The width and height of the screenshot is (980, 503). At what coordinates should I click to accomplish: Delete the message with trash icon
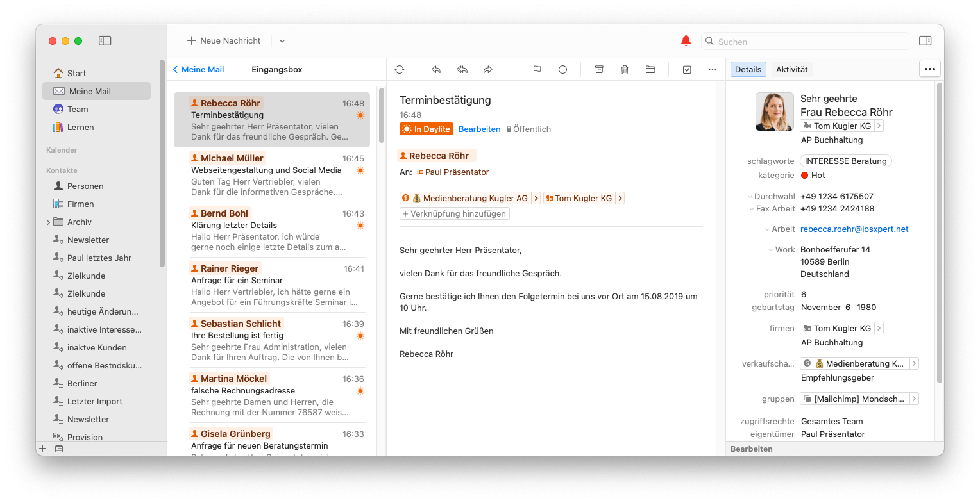point(625,69)
